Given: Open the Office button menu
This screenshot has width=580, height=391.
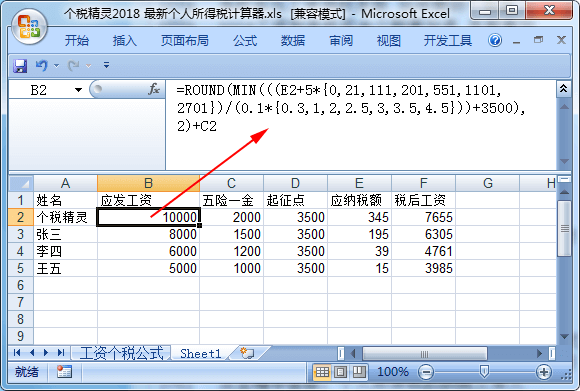Looking at the screenshot, I should coord(30,27).
